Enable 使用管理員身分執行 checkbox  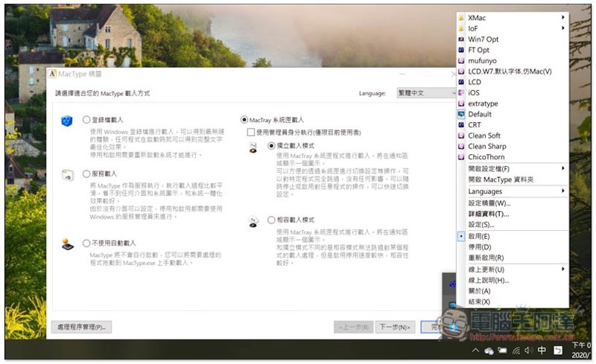pos(250,132)
